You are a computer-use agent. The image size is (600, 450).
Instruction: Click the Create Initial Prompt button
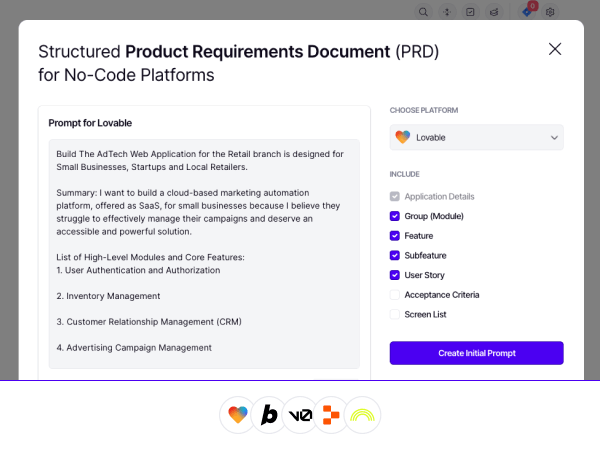(x=476, y=353)
